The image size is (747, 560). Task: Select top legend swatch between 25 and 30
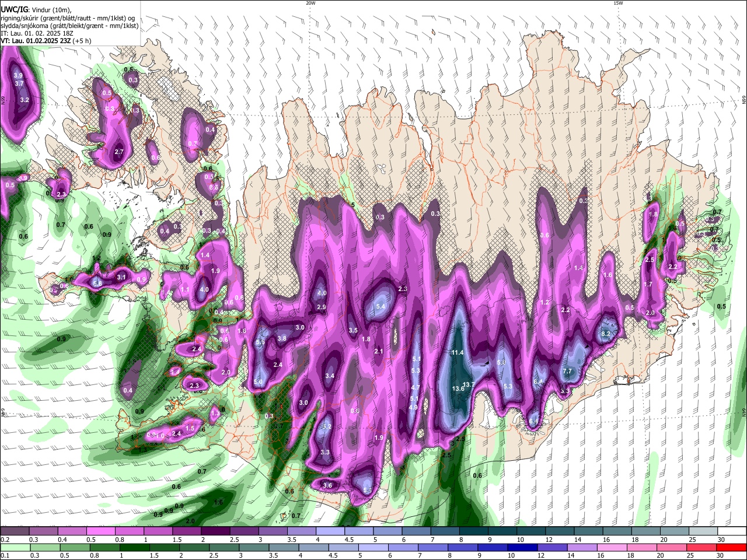(x=704, y=531)
